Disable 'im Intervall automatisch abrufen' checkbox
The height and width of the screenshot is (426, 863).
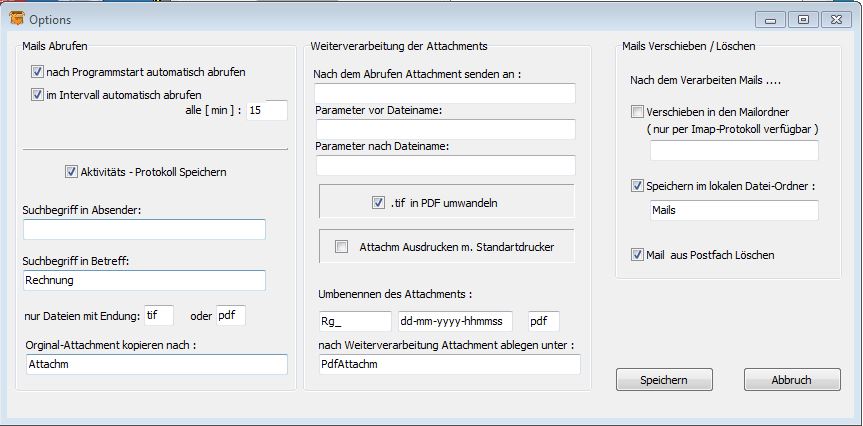tap(38, 95)
